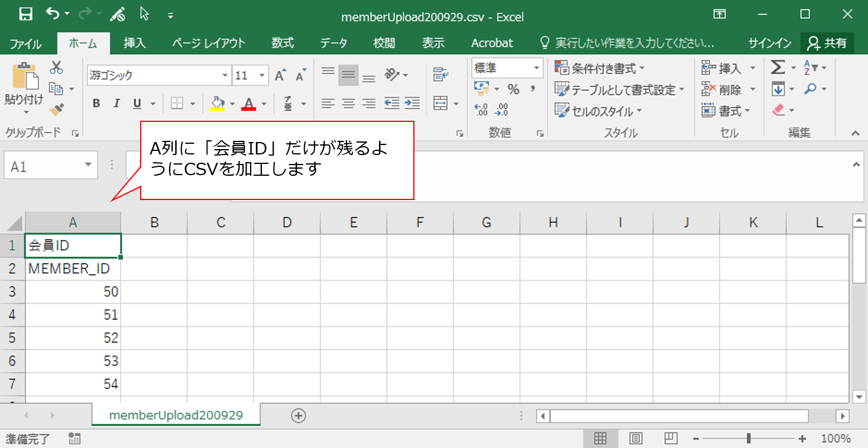Select cell A2 containing MEMBER_ID
Viewport: 868px width, 448px height.
coord(73,269)
